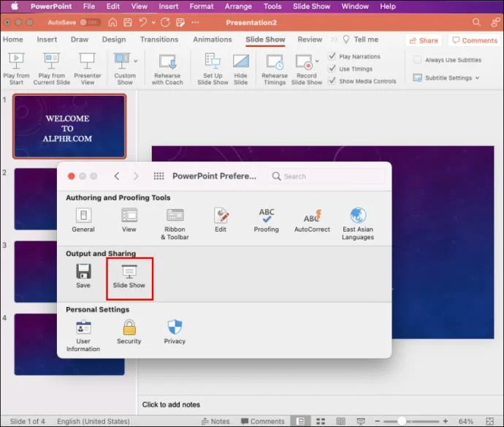Select slide 1 Welcome thumbnail

(x=69, y=126)
